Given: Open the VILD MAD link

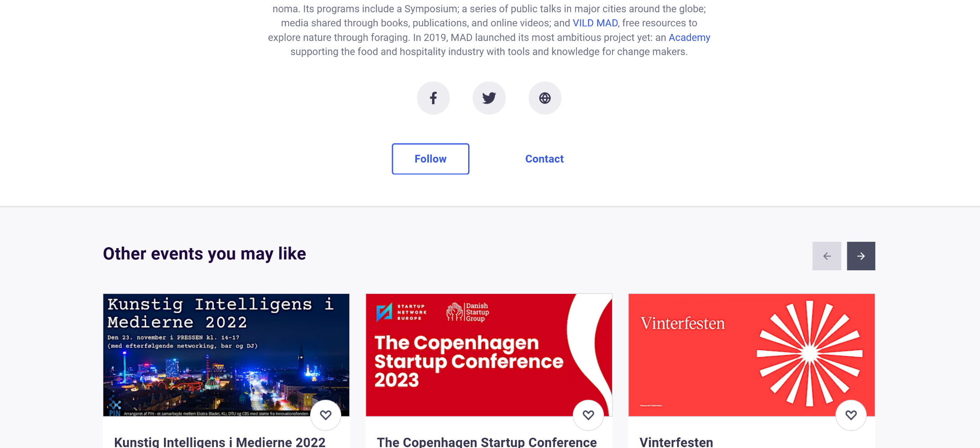Looking at the screenshot, I should [595, 23].
